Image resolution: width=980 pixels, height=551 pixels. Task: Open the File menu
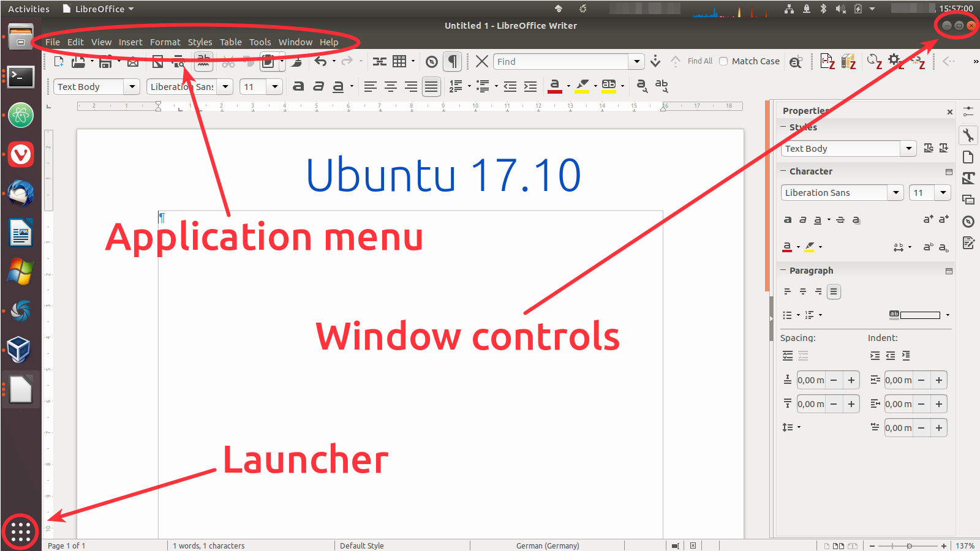point(53,42)
